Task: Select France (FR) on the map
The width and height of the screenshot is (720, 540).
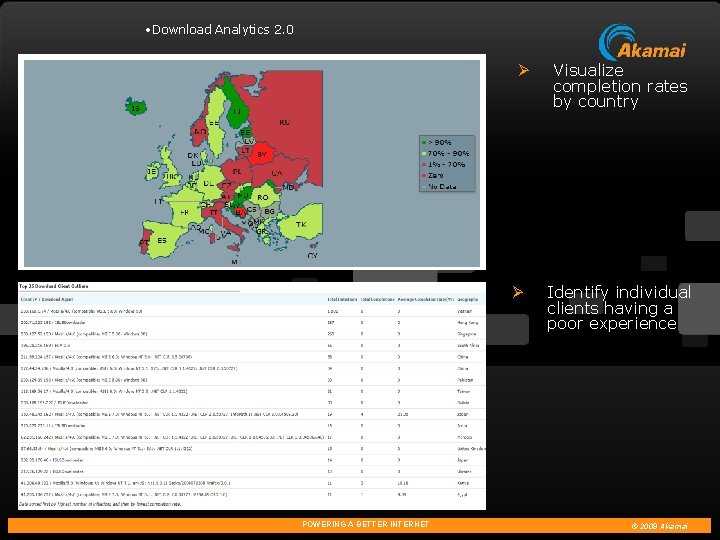Action: 184,213
